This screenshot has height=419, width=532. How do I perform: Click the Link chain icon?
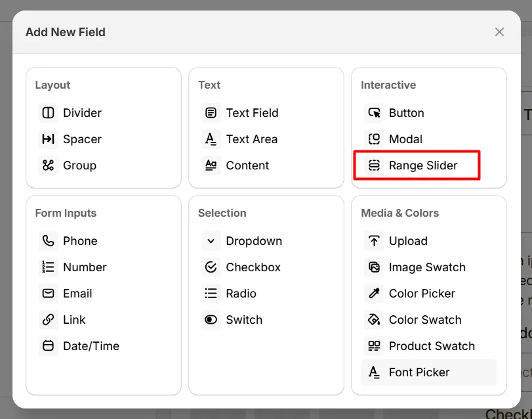(x=48, y=320)
